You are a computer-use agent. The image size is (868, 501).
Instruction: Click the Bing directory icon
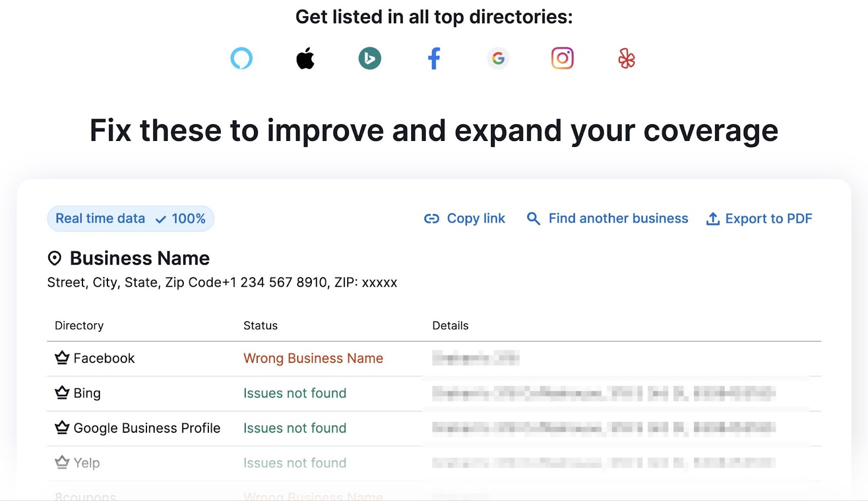tap(369, 57)
